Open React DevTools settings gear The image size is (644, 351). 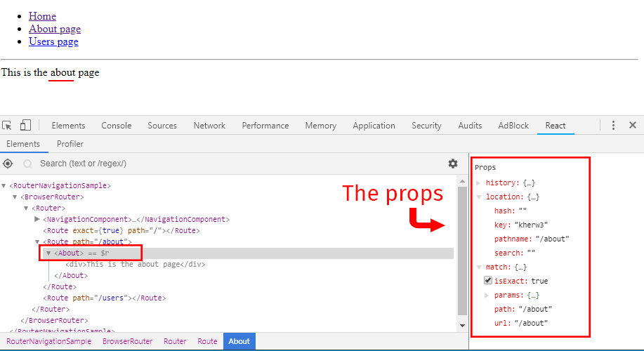[453, 164]
